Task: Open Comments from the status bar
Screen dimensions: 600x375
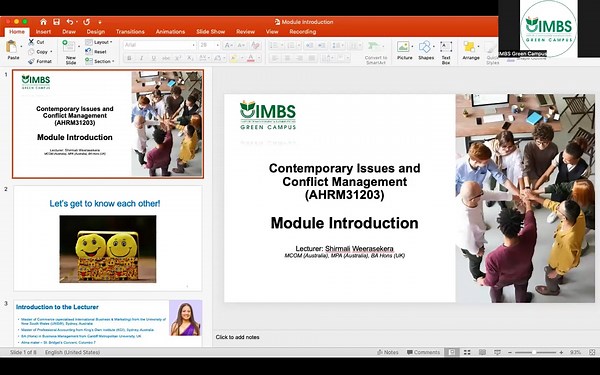Action: coord(423,352)
